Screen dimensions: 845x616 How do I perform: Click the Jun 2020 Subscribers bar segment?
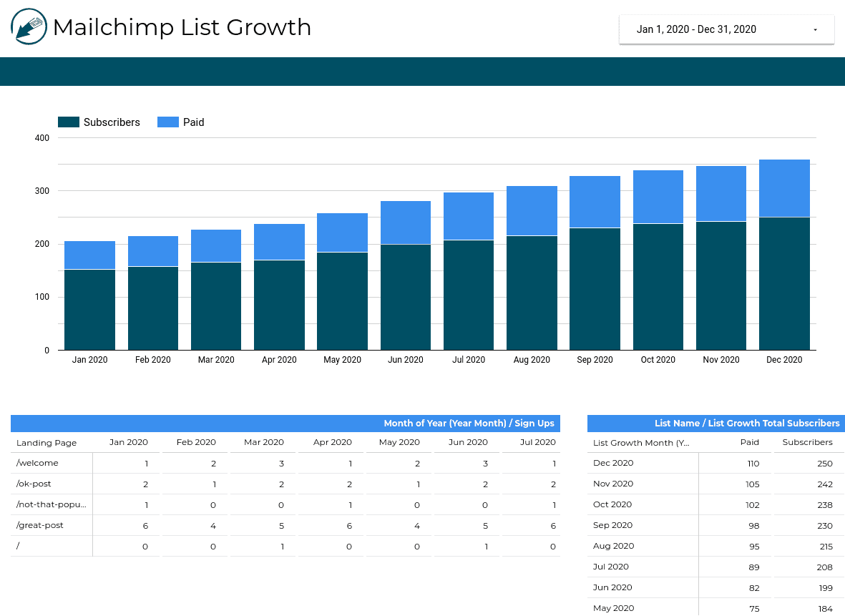[405, 298]
